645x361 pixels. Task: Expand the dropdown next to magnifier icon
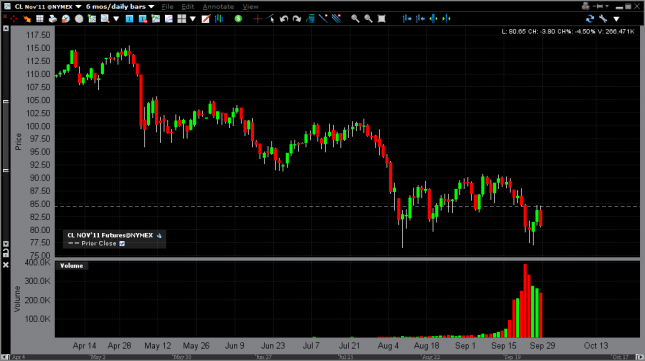pos(116,19)
